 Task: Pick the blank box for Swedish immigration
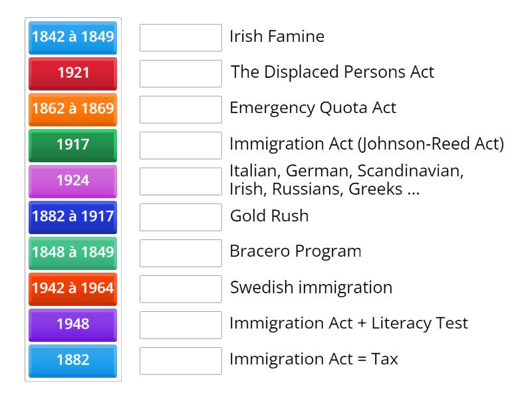[x=181, y=289]
